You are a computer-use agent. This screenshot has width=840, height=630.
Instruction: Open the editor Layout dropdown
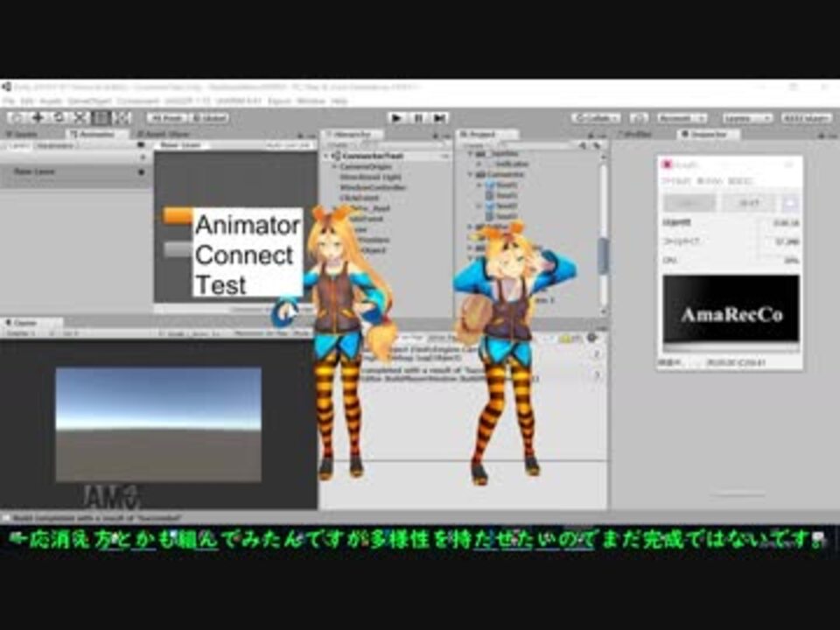pos(807,118)
